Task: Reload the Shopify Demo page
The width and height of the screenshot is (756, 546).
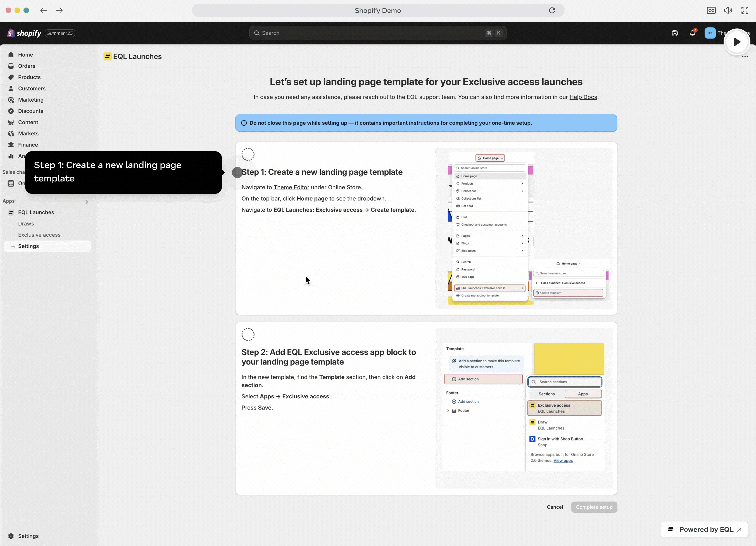Action: [552, 10]
